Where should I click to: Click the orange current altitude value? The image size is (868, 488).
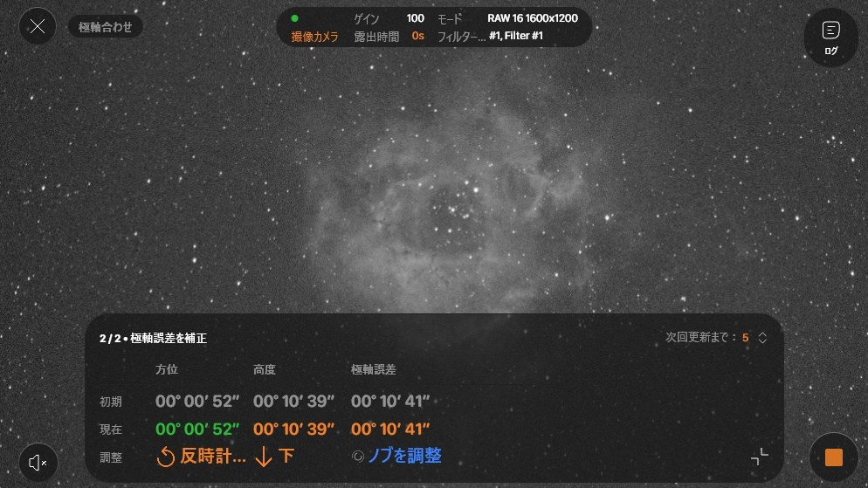[x=294, y=429]
